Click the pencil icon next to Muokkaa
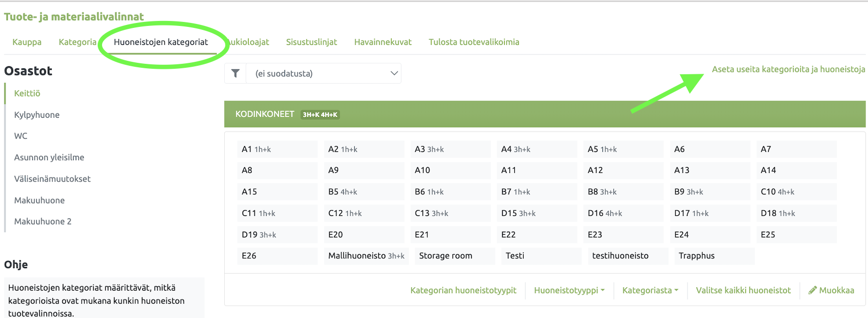The width and height of the screenshot is (868, 318). tap(812, 290)
